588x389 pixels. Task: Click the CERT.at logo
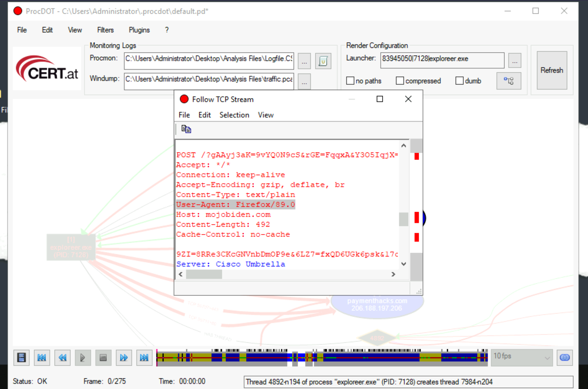[47, 68]
